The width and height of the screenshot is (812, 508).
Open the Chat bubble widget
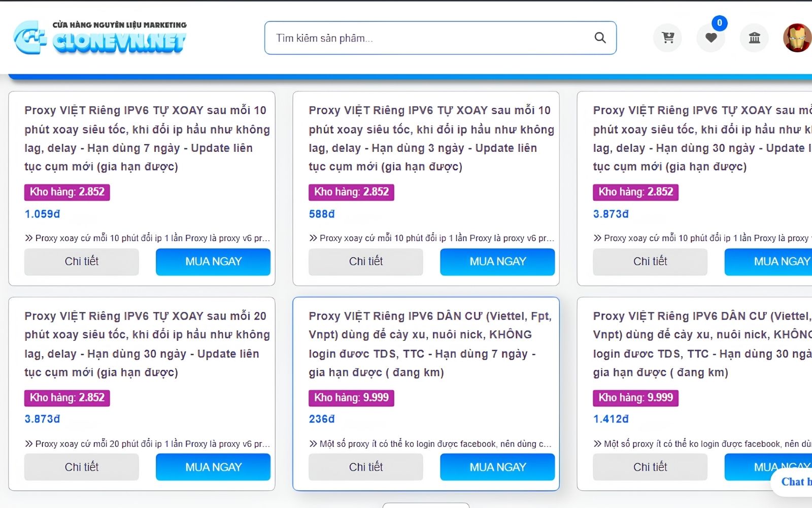point(793,482)
